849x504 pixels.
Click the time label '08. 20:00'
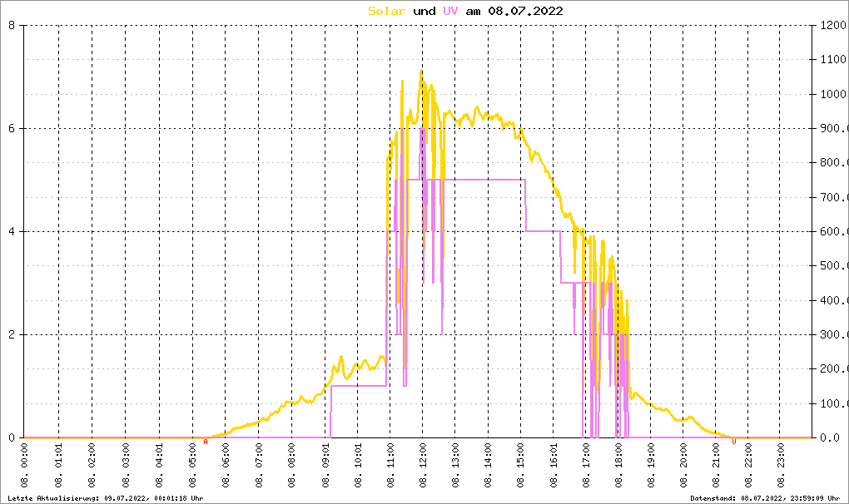pyautogui.click(x=683, y=466)
